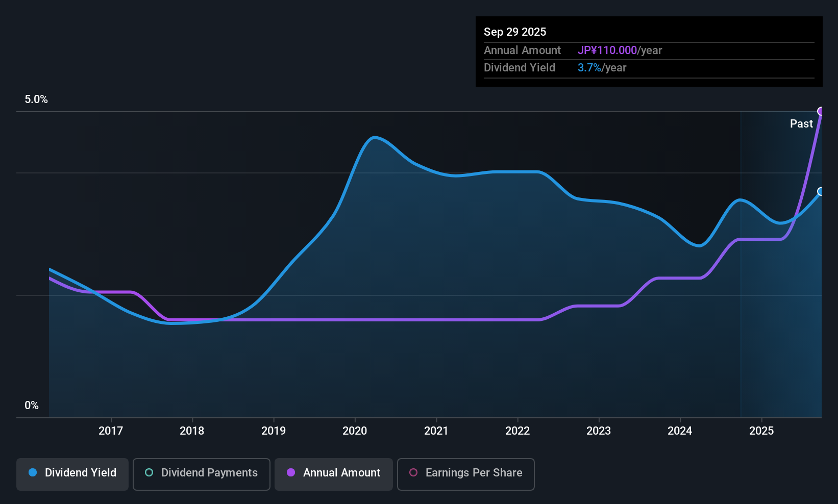Click the 2017 x-axis label
This screenshot has width=838, height=504.
[111, 431]
